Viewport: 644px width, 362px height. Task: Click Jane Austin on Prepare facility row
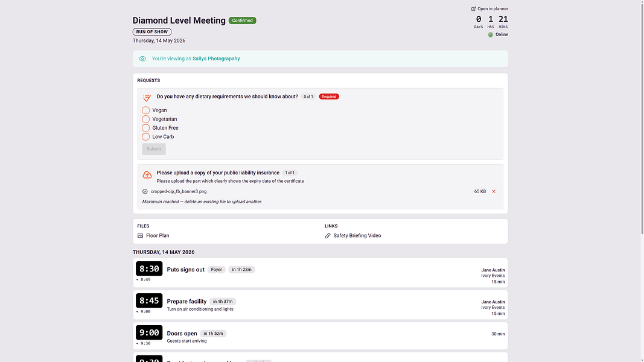pos(493,302)
